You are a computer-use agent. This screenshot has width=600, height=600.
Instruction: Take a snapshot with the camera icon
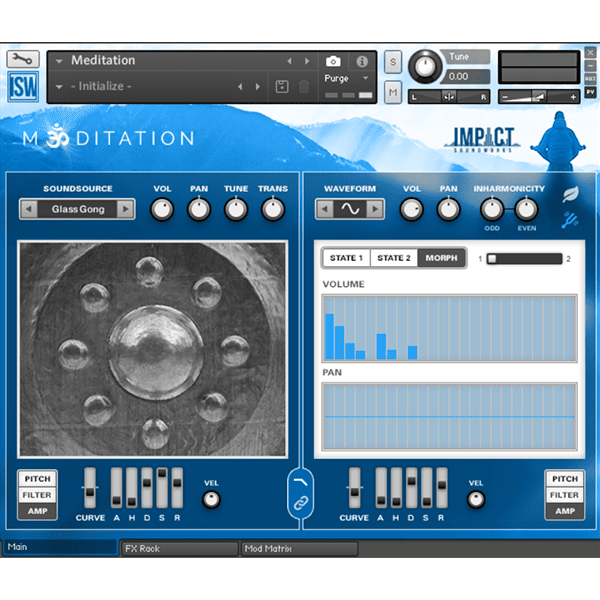[x=333, y=61]
